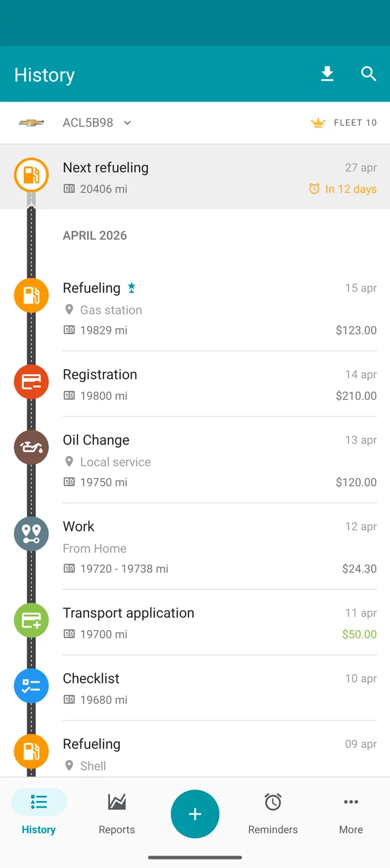Expand the ACL5B98 vehicle selector
The width and height of the screenshot is (390, 868).
pyautogui.click(x=97, y=123)
